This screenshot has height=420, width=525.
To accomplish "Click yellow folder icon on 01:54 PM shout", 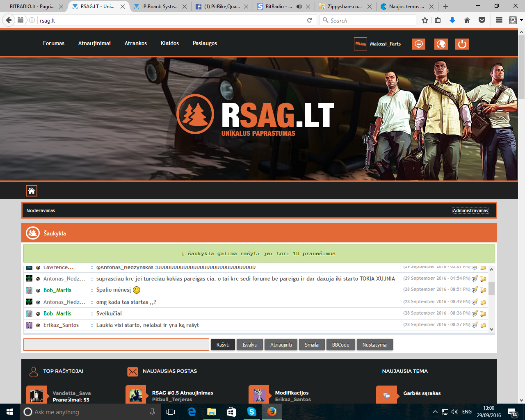I will coord(483,279).
